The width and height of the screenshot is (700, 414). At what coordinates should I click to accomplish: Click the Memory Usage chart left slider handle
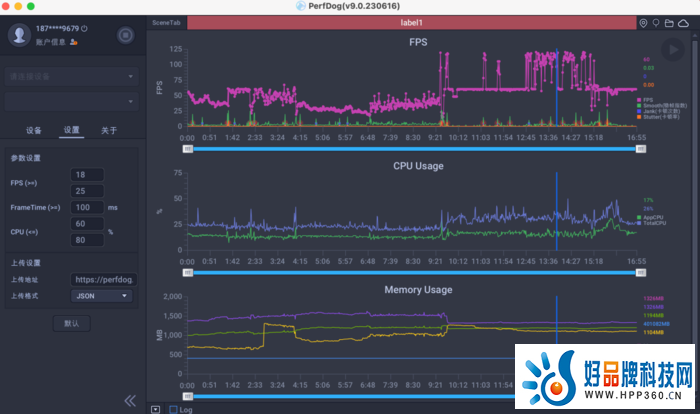[188, 396]
